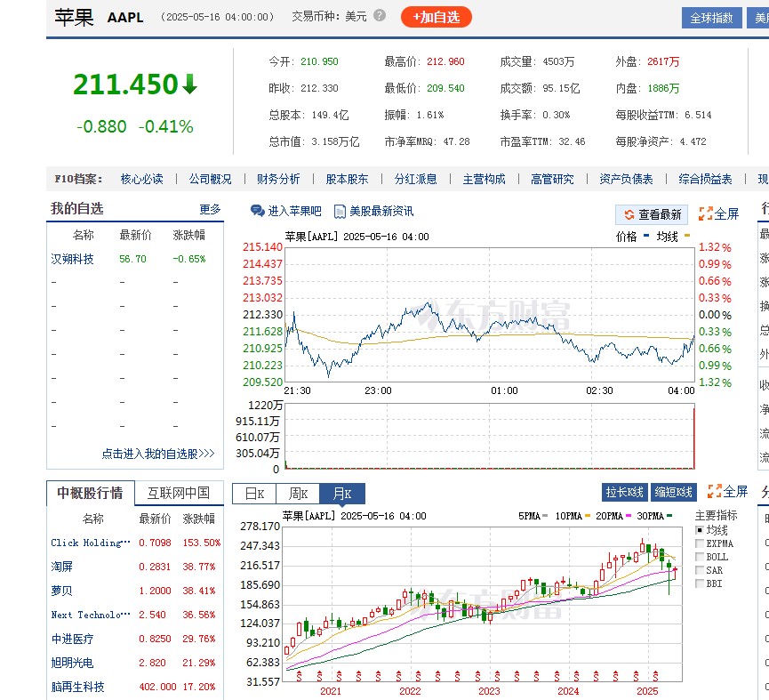Click the 进入苹果吧 chat bubble icon
769x700 pixels.
258,211
